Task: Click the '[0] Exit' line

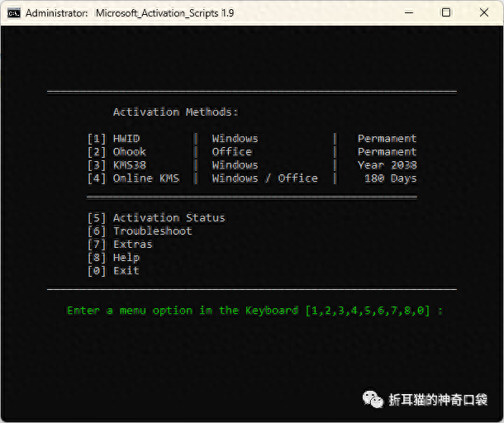Action: [x=114, y=270]
